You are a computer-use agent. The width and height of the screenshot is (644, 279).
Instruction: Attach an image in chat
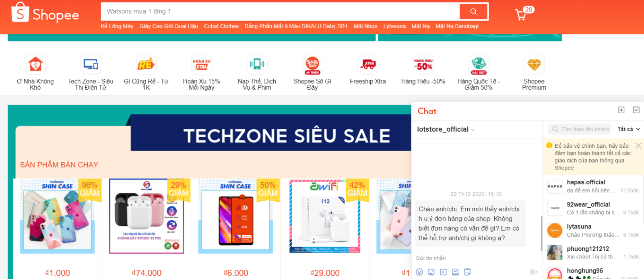tap(431, 272)
